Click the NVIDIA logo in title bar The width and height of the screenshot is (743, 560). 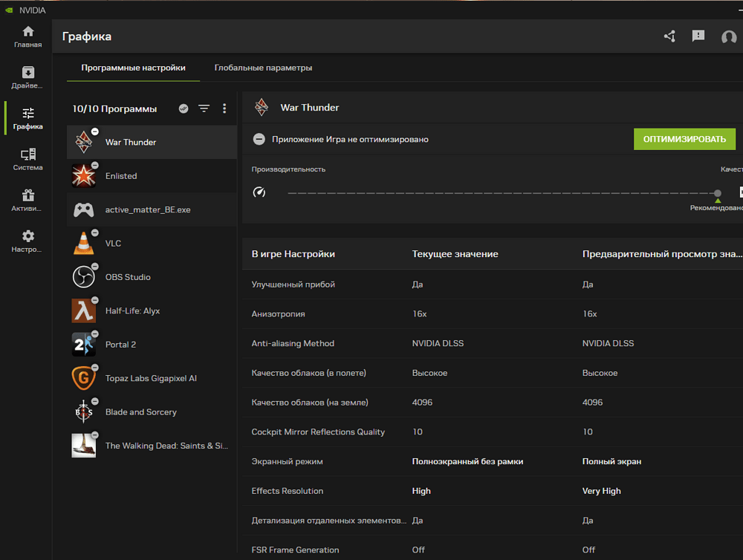coord(9,10)
